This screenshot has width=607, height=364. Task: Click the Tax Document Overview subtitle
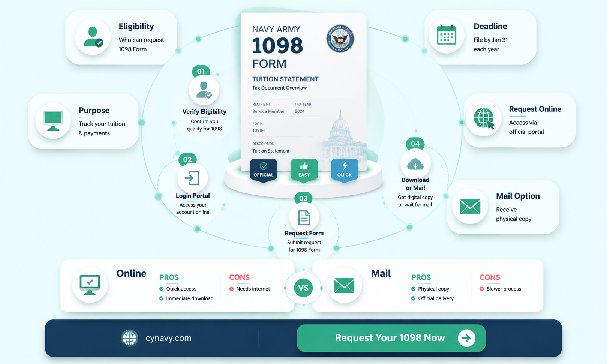(x=279, y=88)
